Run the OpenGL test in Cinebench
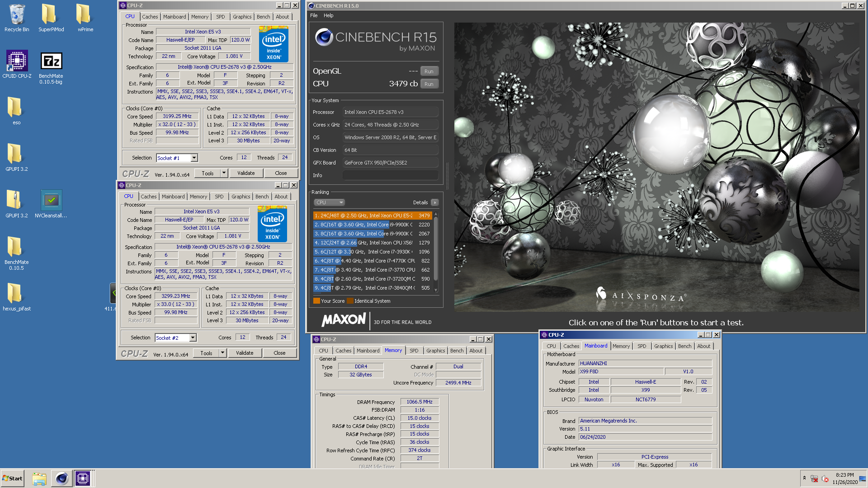The width and height of the screenshot is (868, 488). coord(429,71)
